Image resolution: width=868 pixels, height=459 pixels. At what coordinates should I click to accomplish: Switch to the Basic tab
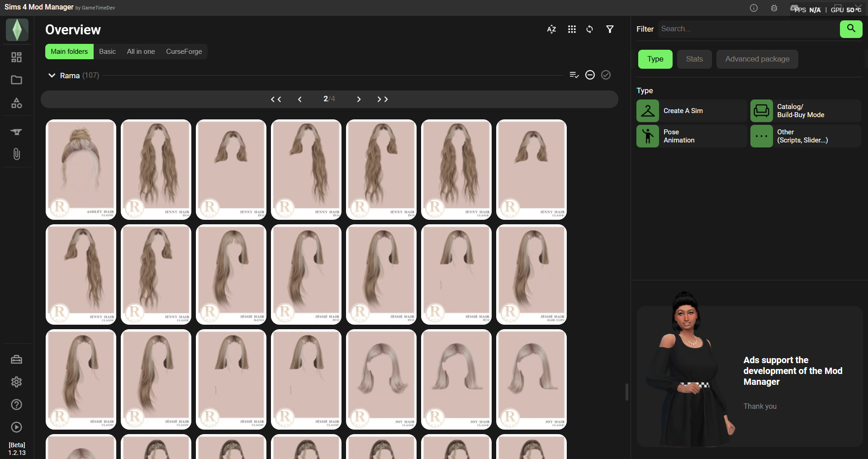pyautogui.click(x=108, y=52)
